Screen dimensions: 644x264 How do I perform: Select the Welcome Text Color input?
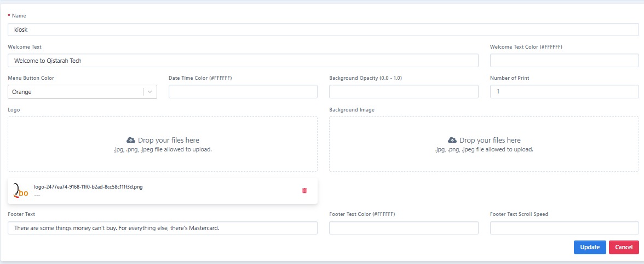[x=564, y=61]
